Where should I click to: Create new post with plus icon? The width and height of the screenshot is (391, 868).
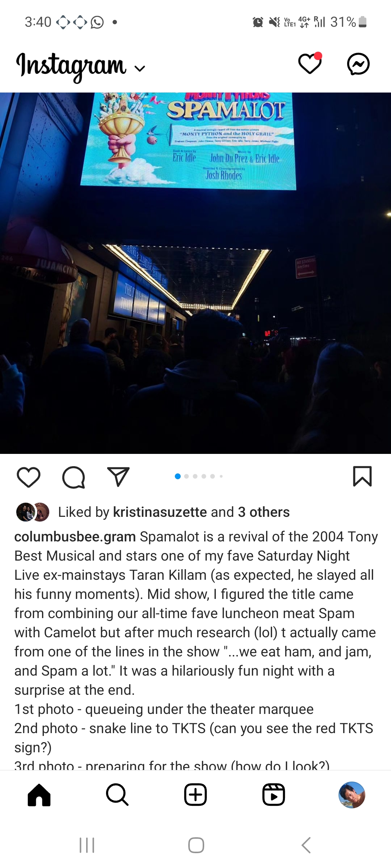[195, 795]
